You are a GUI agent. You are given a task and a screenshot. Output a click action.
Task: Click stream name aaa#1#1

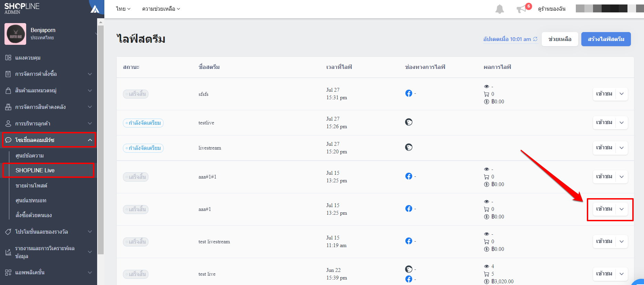[x=207, y=177]
